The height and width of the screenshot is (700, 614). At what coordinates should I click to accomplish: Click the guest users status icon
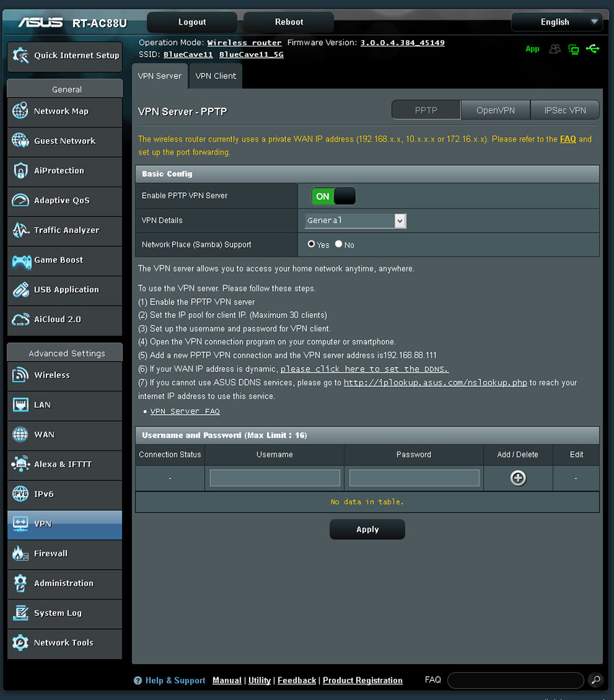pos(555,48)
